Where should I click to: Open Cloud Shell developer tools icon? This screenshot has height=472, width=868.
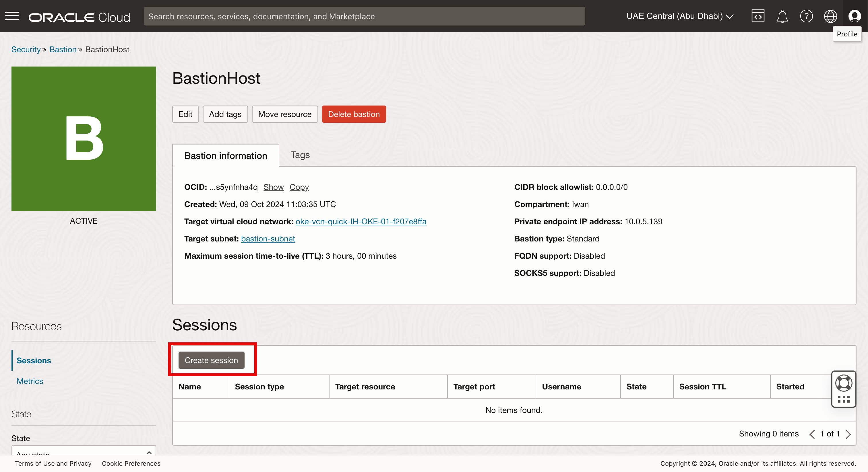(757, 16)
